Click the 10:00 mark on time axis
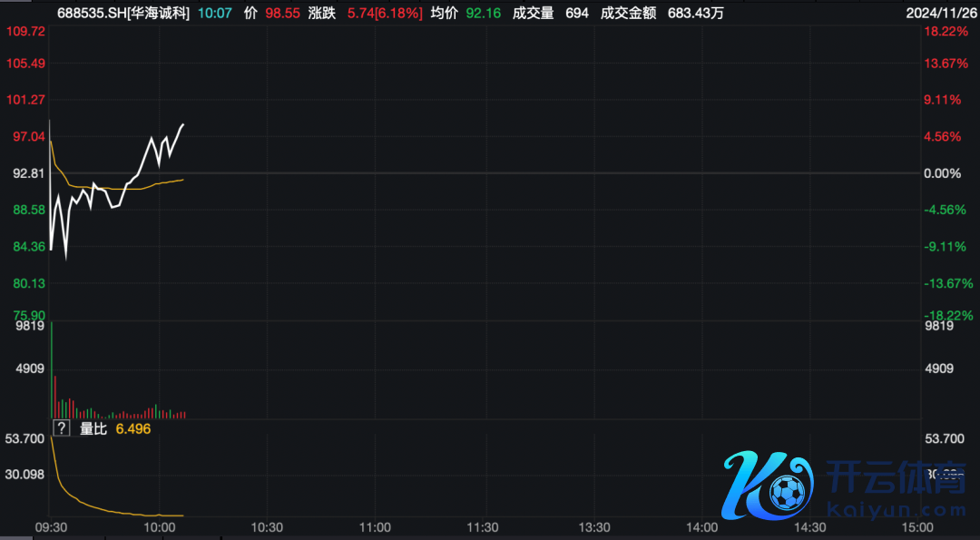 [x=159, y=527]
